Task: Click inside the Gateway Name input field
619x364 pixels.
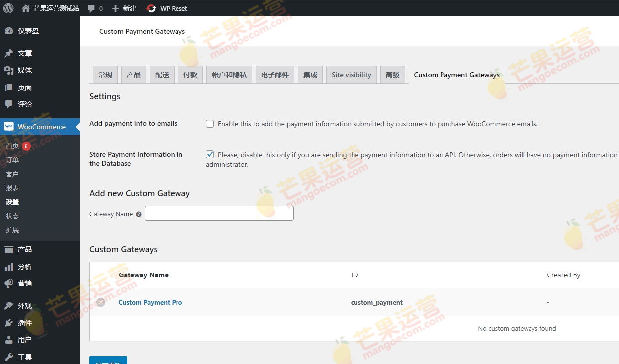Action: click(219, 213)
